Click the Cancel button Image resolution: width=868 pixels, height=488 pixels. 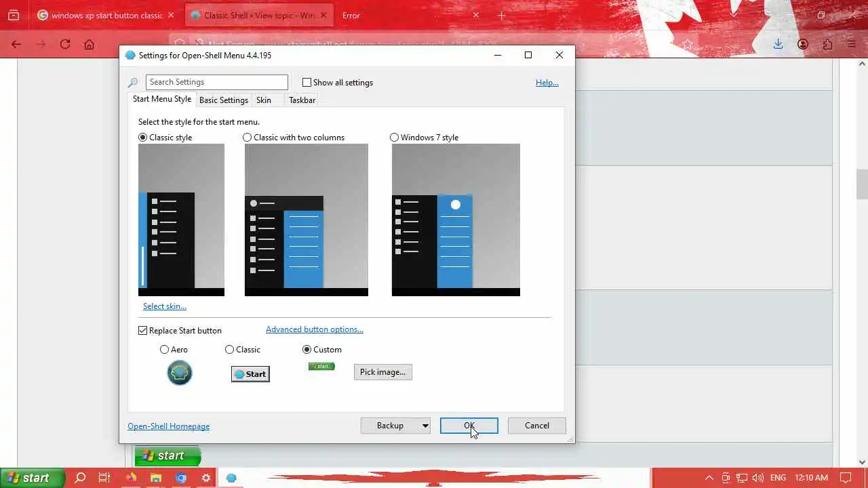point(537,426)
